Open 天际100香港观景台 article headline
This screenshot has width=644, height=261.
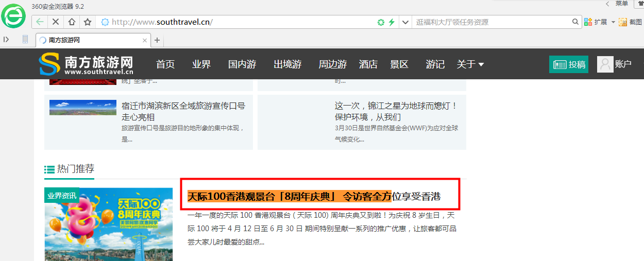pos(314,197)
